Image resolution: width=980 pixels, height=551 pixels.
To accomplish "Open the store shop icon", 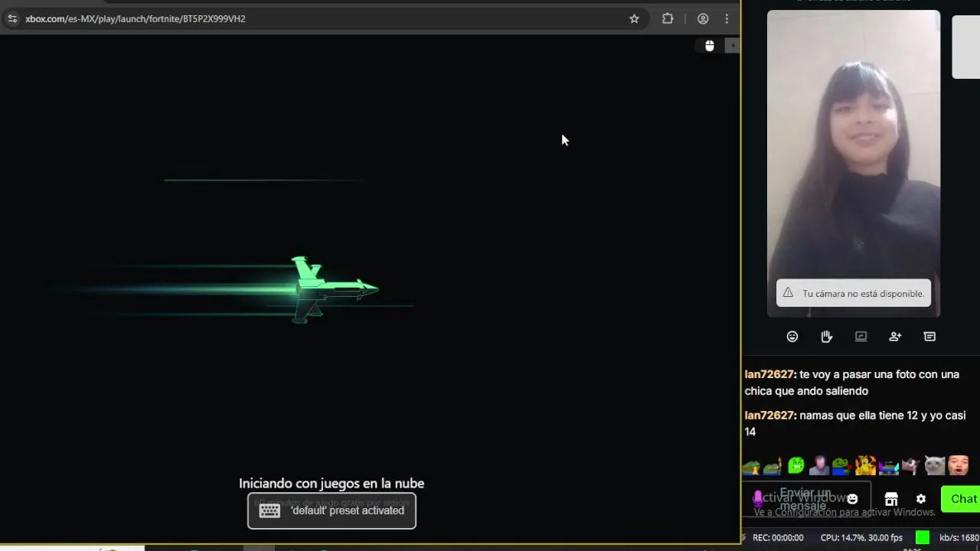I will [891, 499].
